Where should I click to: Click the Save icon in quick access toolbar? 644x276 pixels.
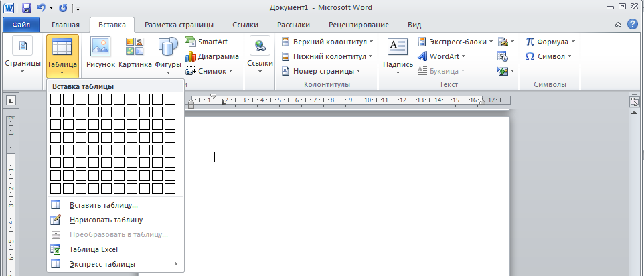(27, 7)
